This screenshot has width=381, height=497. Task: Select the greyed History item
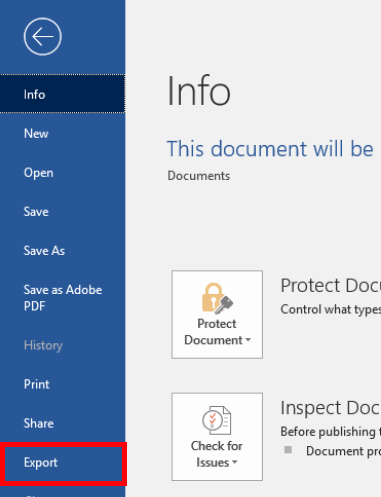(x=62, y=345)
